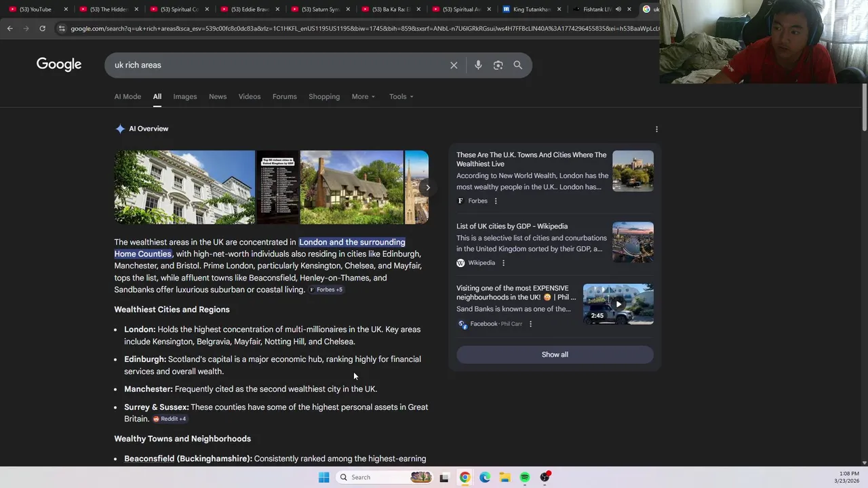Open Google Chrome from the taskbar
The height and width of the screenshot is (488, 868).
465,477
